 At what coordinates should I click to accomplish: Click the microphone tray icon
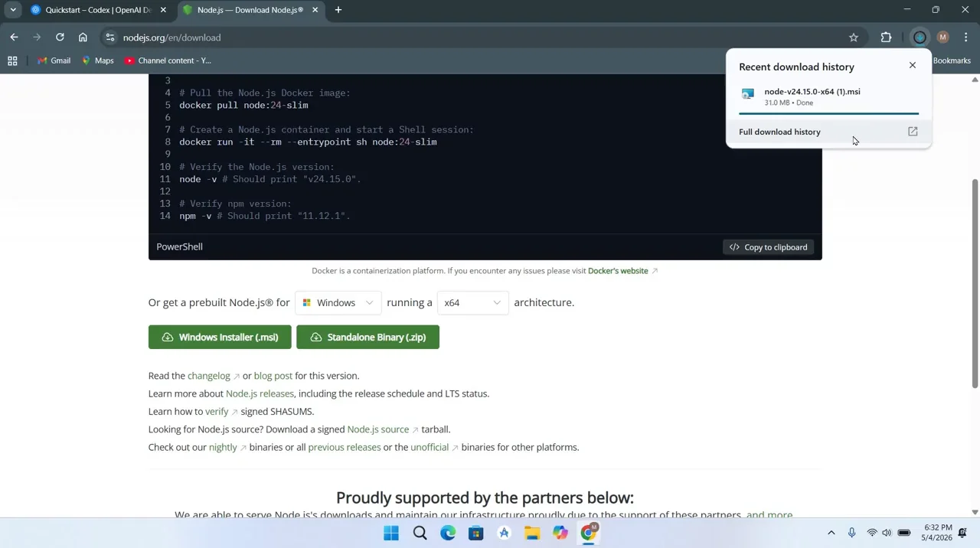[x=851, y=533]
